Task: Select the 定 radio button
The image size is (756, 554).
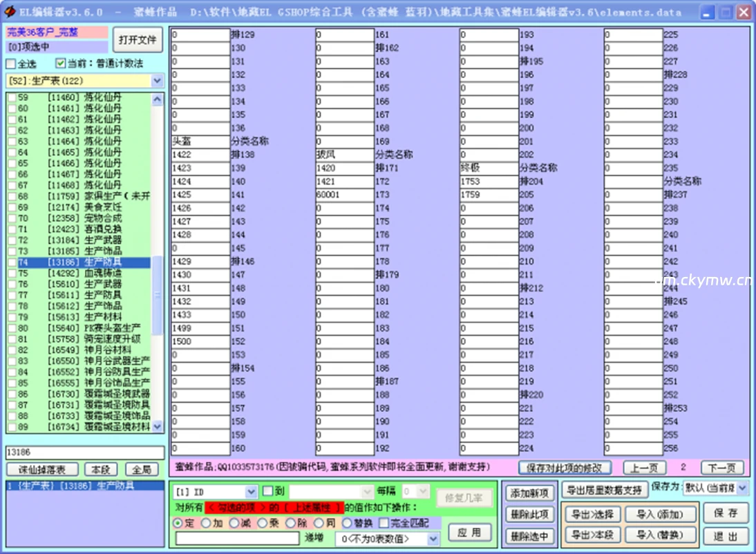Action: coord(178,523)
